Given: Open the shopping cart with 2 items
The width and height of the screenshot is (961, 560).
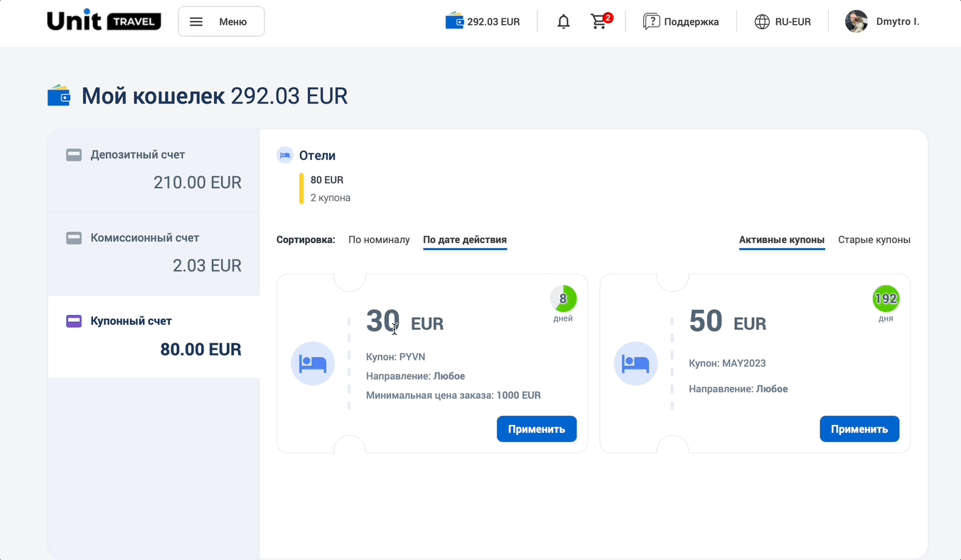Looking at the screenshot, I should [x=600, y=22].
